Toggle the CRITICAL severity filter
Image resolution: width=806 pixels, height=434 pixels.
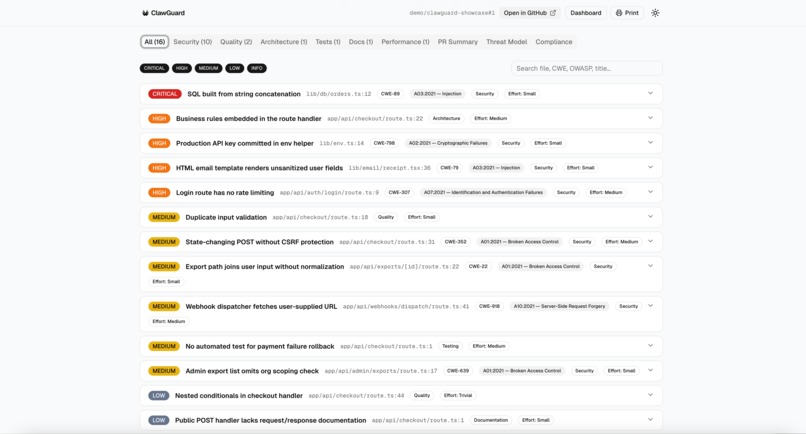pyautogui.click(x=154, y=68)
